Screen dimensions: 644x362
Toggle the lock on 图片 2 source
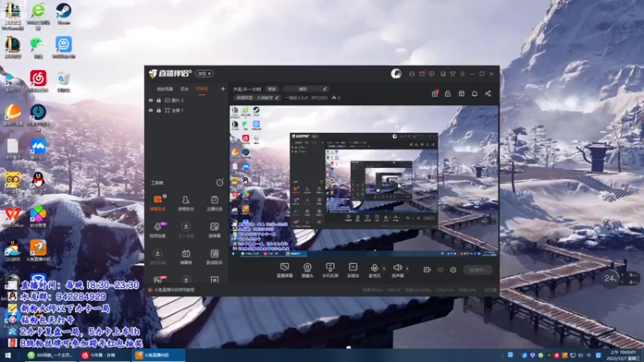pyautogui.click(x=159, y=100)
